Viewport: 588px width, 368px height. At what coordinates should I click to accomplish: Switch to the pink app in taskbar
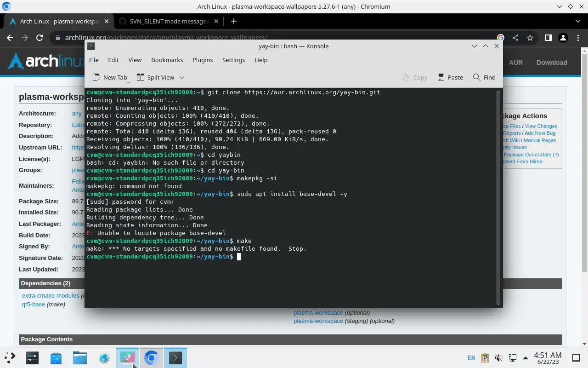point(128,357)
